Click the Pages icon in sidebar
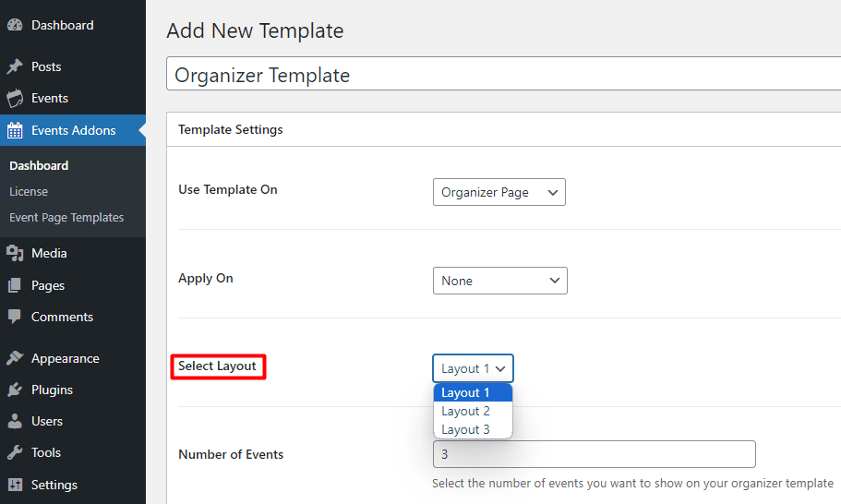 click(x=15, y=285)
